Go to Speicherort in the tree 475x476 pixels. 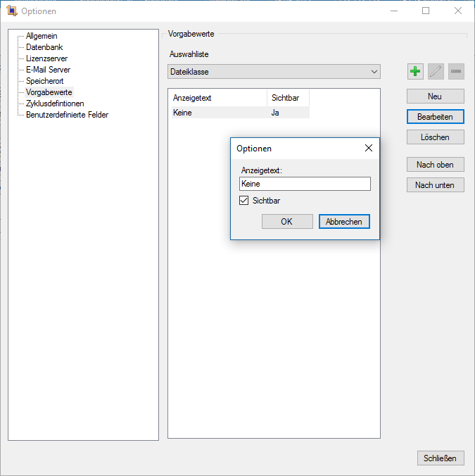pyautogui.click(x=44, y=81)
